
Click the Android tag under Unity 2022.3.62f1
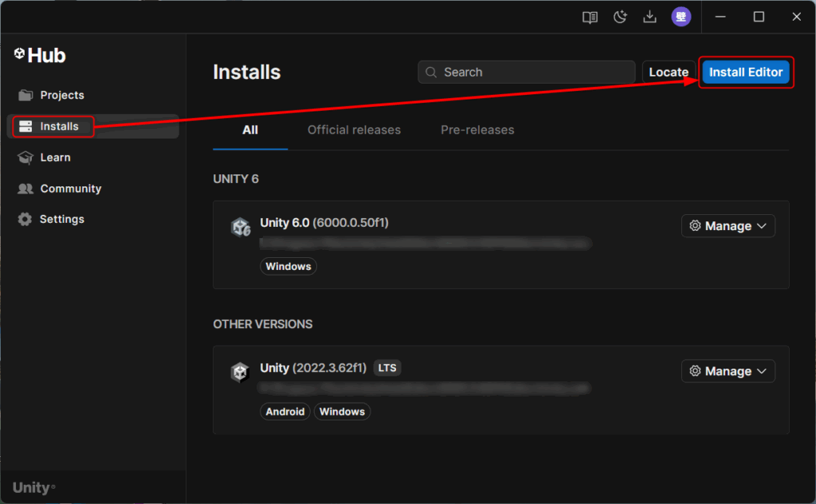click(285, 412)
